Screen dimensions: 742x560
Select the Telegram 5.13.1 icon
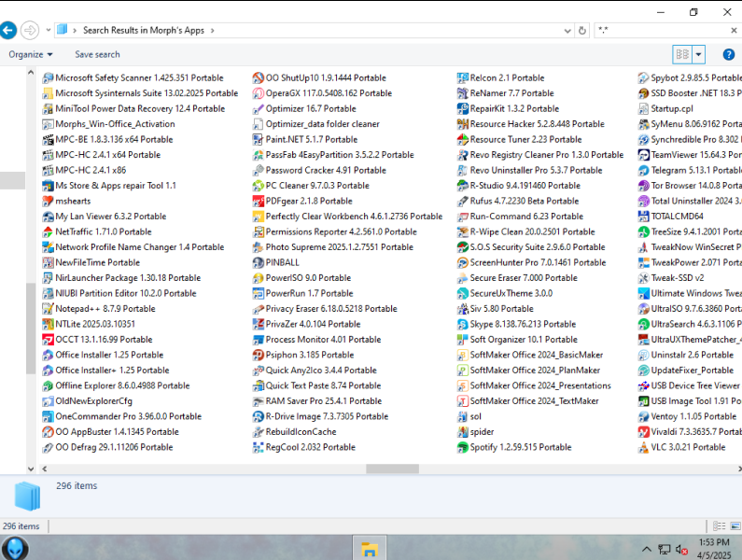[644, 171]
